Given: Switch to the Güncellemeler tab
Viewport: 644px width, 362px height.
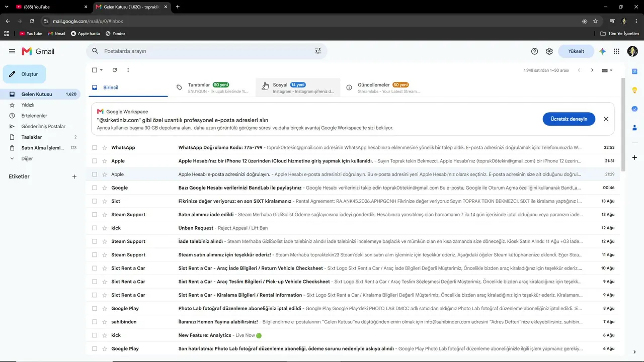Looking at the screenshot, I should 383,87.
